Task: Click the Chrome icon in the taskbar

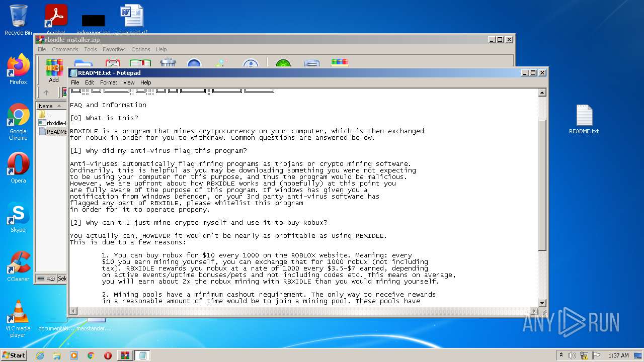Action: click(91, 355)
